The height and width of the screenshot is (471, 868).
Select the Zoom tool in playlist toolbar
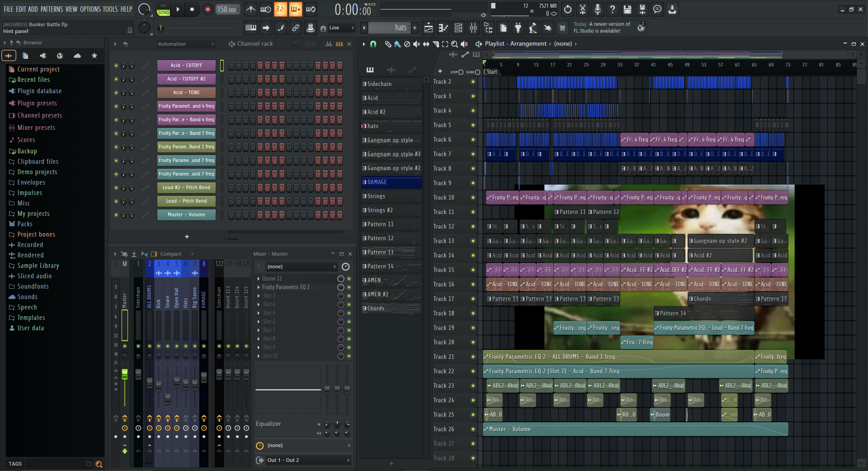pos(454,44)
